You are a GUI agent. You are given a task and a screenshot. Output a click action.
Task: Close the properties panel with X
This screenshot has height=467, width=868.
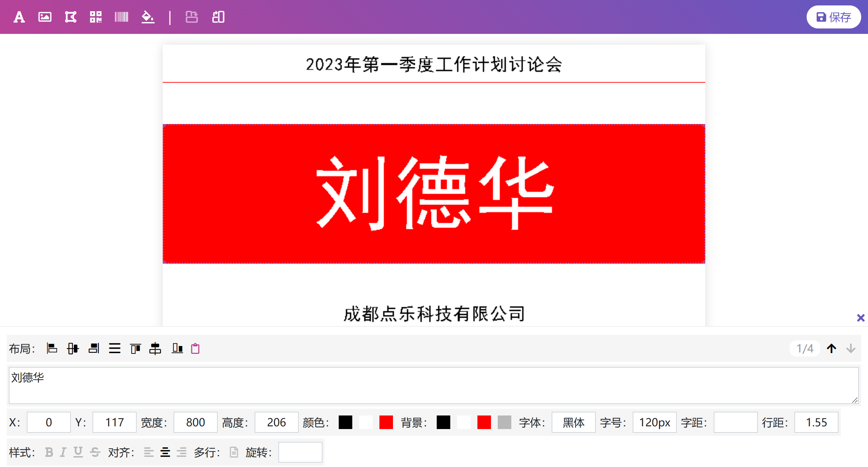click(x=861, y=318)
